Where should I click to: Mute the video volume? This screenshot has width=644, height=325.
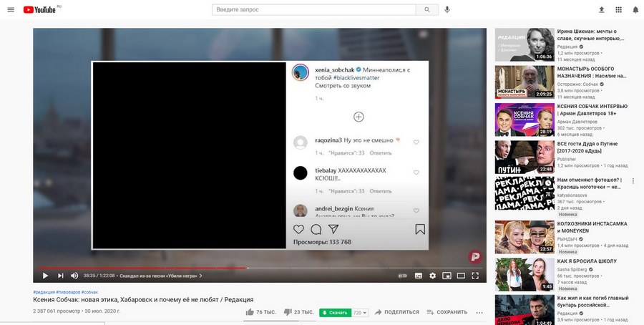[74, 276]
